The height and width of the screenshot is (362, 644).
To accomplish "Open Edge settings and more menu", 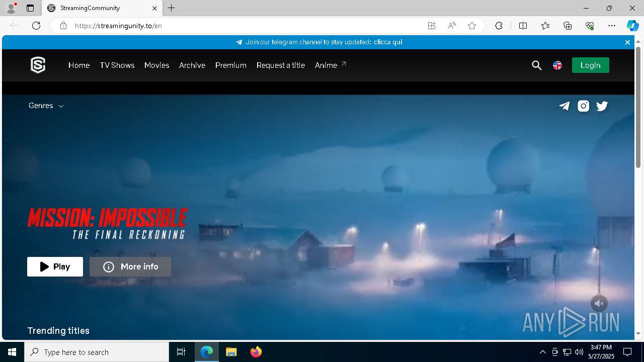I will point(612,26).
